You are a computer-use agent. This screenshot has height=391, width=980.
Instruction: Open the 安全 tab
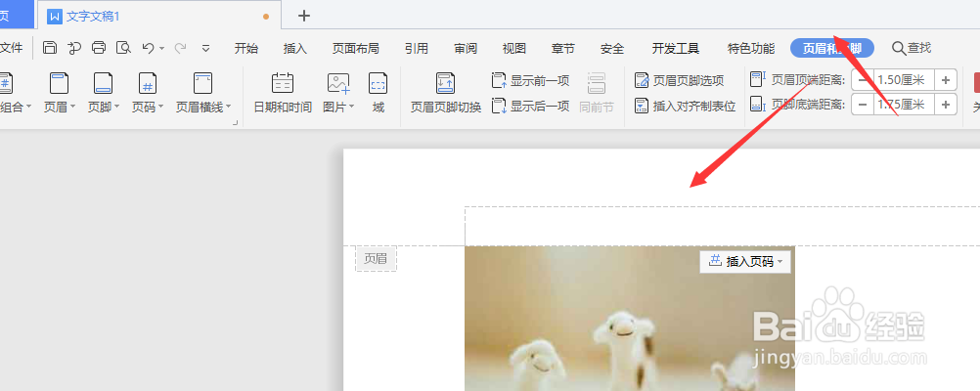coord(612,48)
